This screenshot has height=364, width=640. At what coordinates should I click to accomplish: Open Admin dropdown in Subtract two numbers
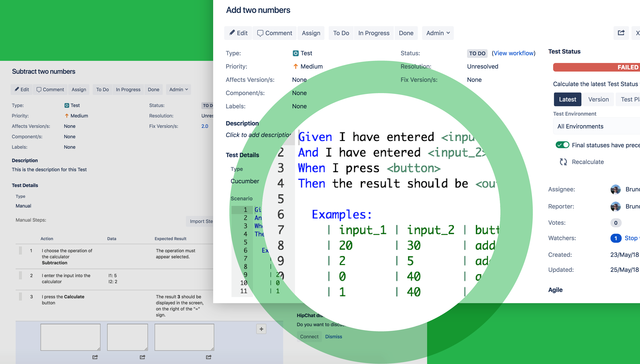(x=178, y=89)
